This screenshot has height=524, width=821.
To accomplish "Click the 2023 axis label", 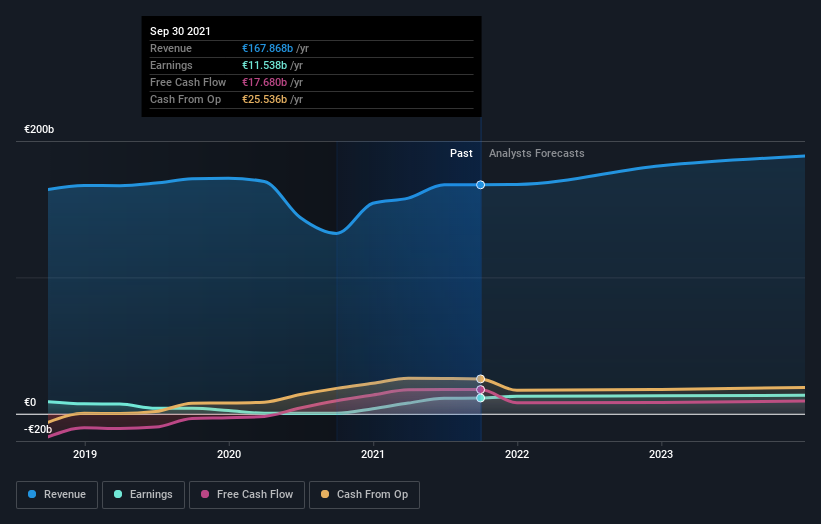I will tap(661, 454).
